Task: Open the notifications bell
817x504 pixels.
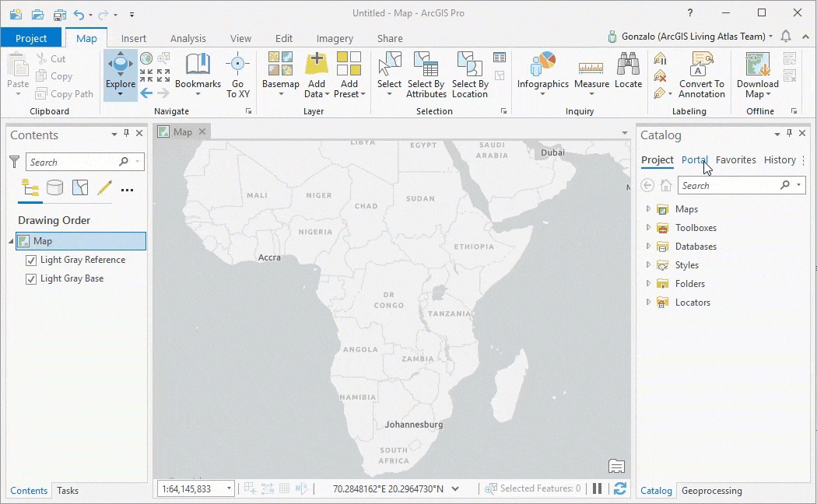Action: pos(786,37)
